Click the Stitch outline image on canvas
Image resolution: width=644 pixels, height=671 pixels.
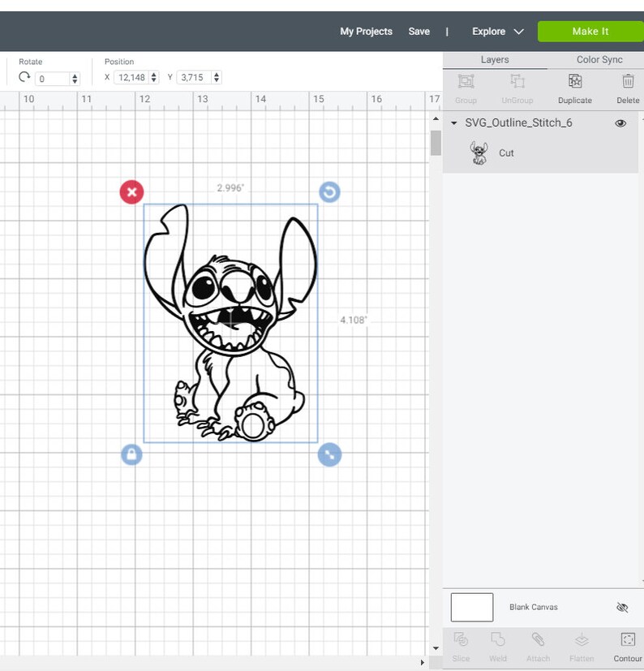point(230,323)
